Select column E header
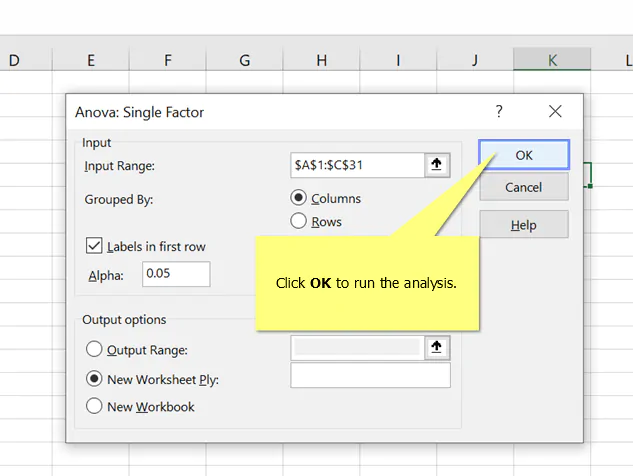This screenshot has height=476, width=633. click(91, 60)
